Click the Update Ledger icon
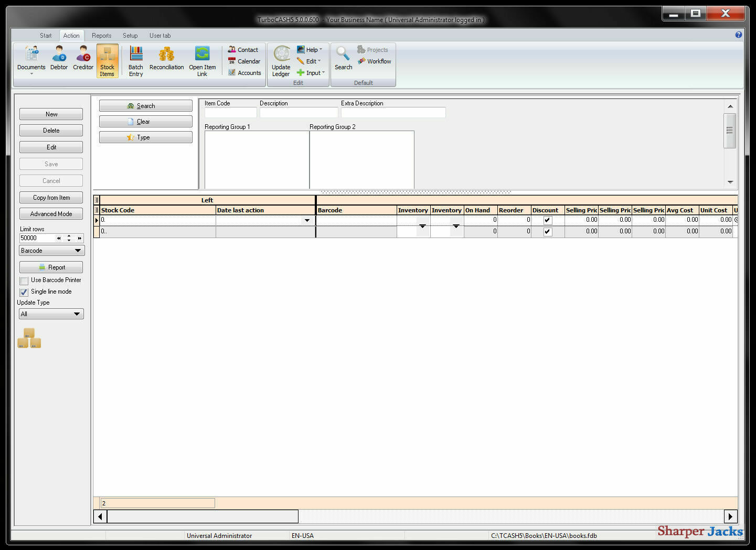The image size is (756, 550). 281,61
